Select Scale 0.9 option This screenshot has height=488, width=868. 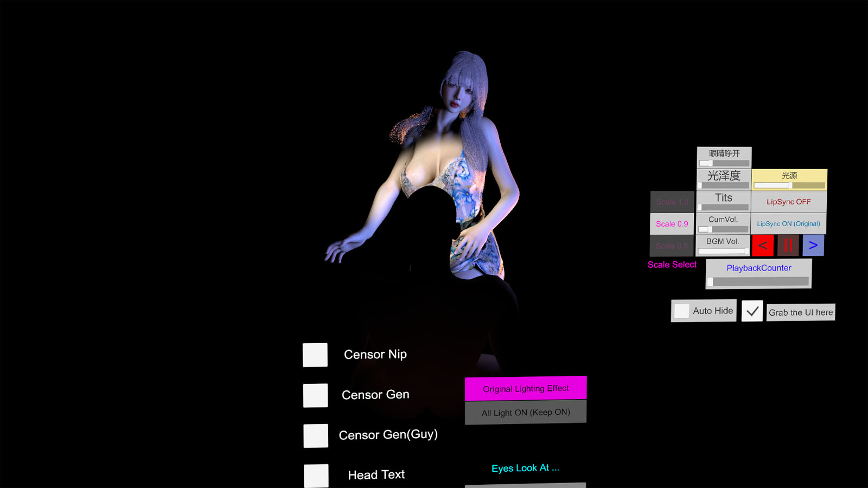[x=672, y=224]
